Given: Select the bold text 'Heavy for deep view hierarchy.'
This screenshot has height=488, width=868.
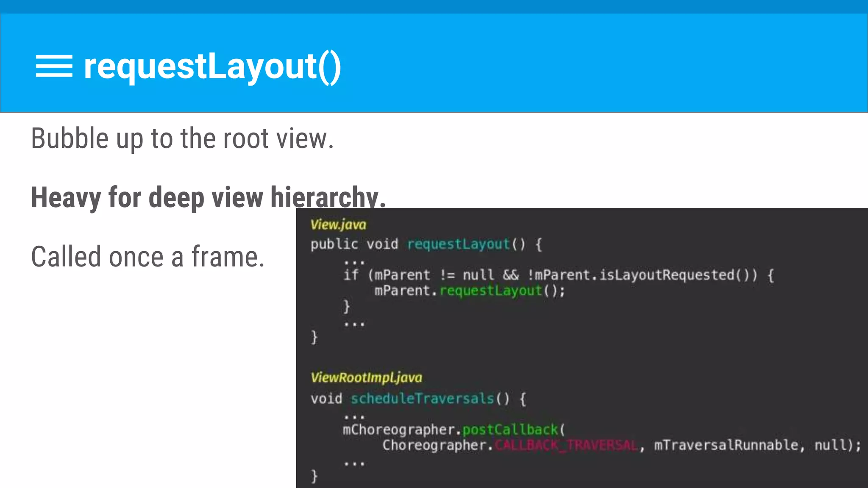Looking at the screenshot, I should (x=209, y=197).
